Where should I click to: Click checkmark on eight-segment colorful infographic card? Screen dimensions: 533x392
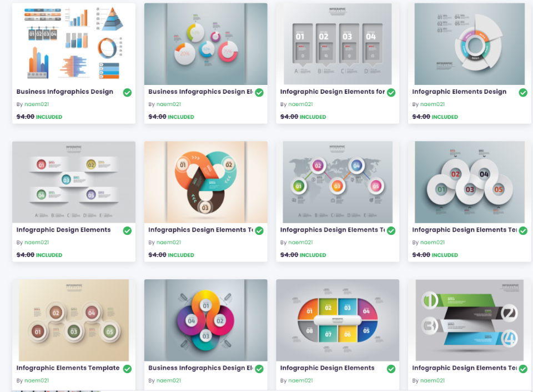pos(391,369)
